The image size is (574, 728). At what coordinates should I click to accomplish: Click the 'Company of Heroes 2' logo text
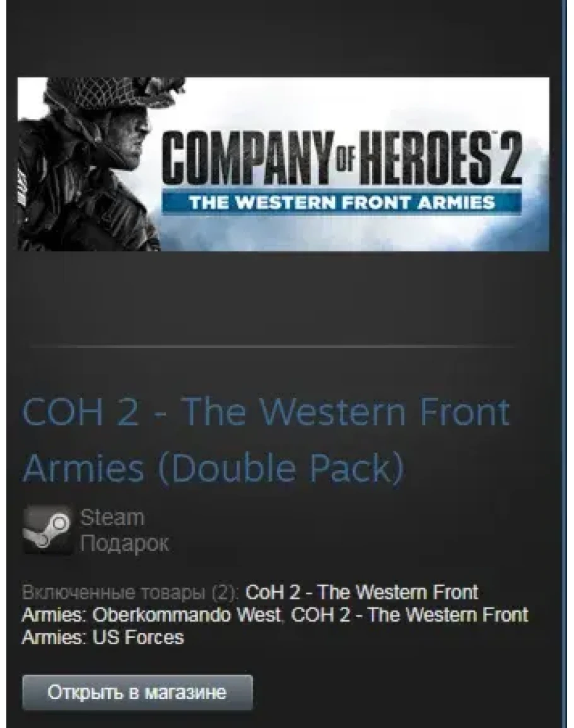[x=342, y=158]
